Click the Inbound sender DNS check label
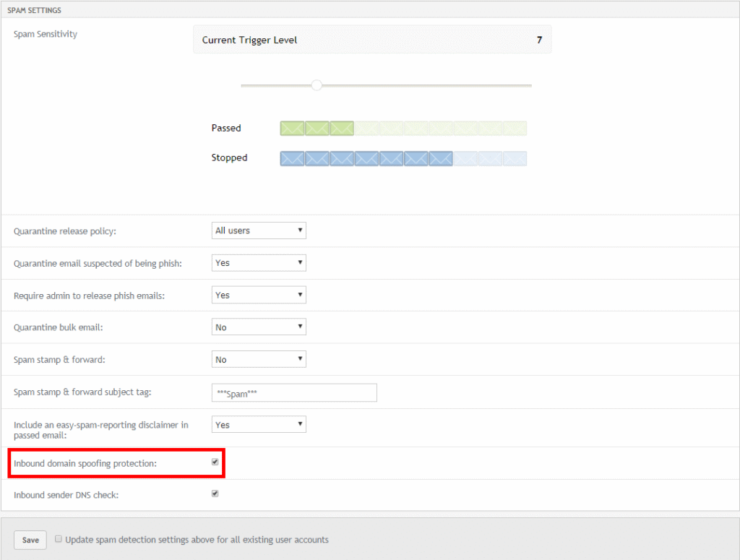The image size is (740, 560). click(x=66, y=495)
